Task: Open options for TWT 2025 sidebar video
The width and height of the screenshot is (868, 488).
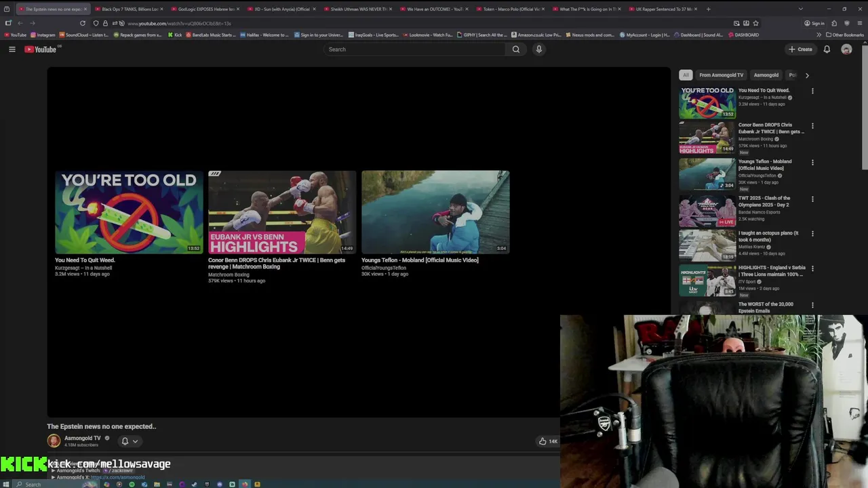Action: pos(812,199)
